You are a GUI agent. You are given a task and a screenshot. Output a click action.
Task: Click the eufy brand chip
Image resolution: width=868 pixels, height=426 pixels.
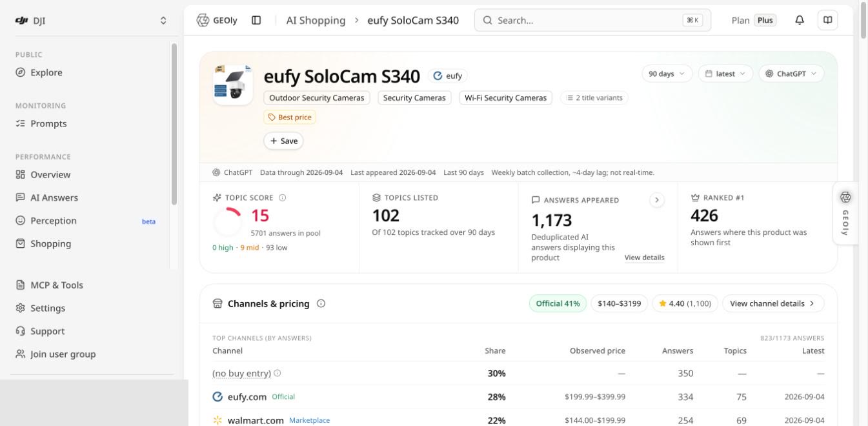pos(448,76)
